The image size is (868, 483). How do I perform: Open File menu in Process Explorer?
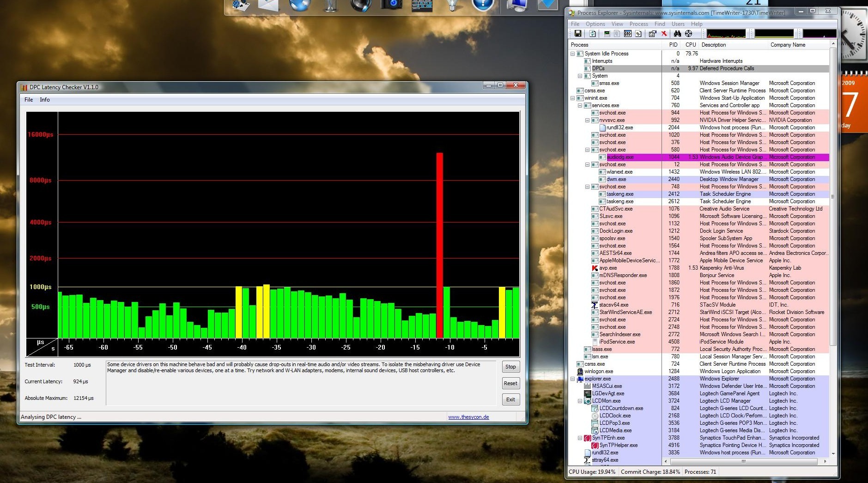575,24
